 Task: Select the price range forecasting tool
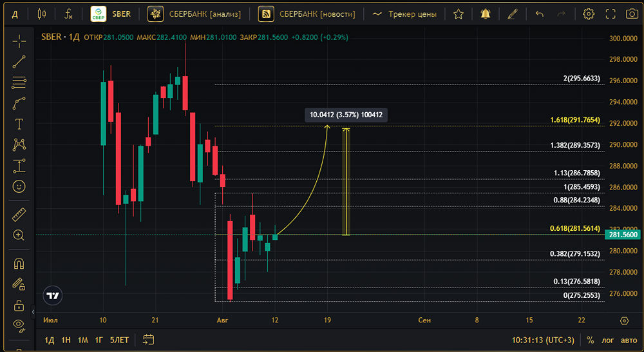click(19, 166)
